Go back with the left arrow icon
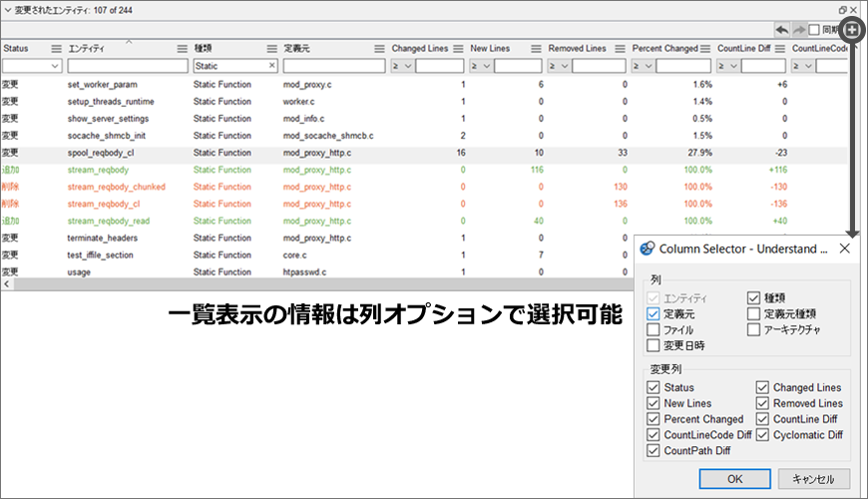The height and width of the screenshot is (499, 868). coord(782,30)
